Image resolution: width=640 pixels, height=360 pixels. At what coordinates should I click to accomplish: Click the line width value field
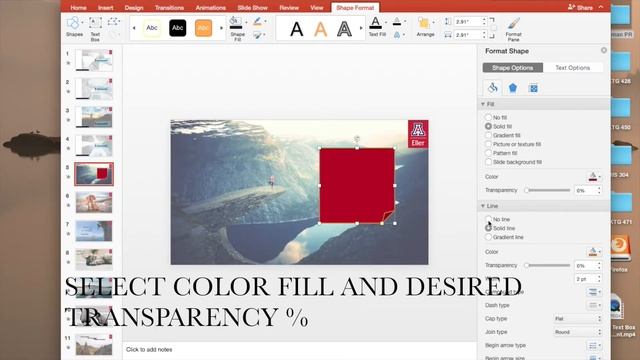(585, 279)
